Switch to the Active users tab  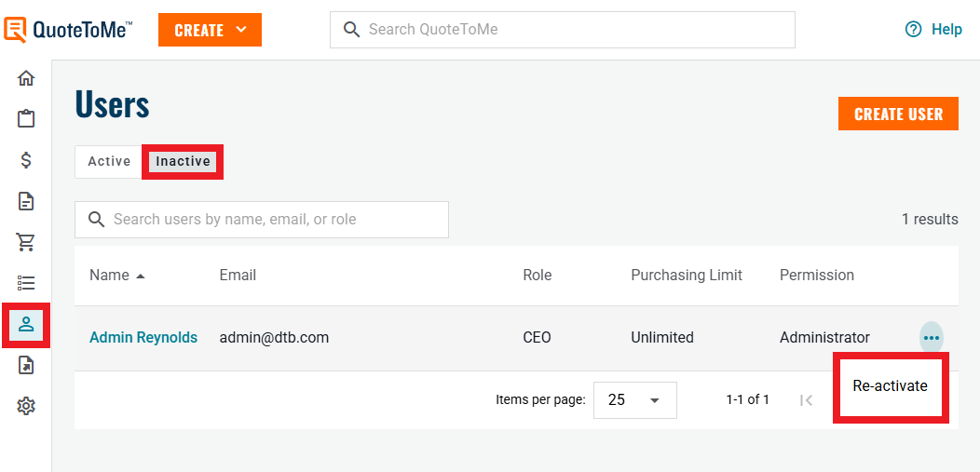pos(109,161)
